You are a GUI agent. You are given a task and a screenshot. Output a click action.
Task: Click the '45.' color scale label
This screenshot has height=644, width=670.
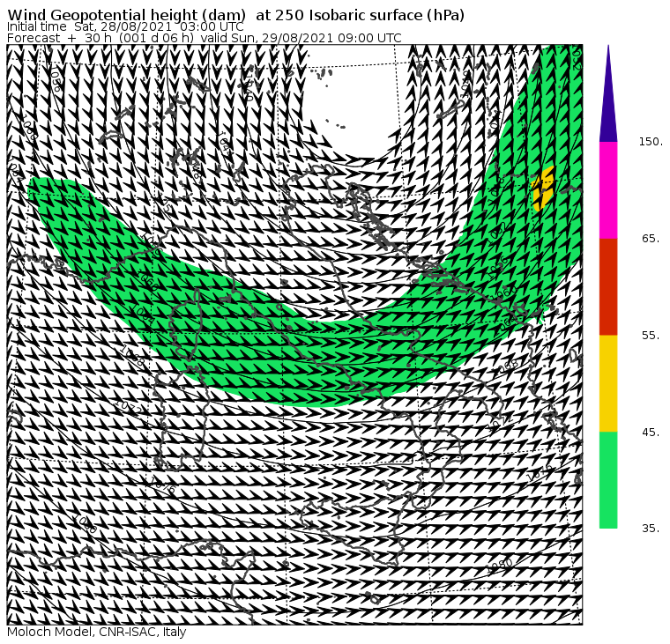pyautogui.click(x=651, y=433)
